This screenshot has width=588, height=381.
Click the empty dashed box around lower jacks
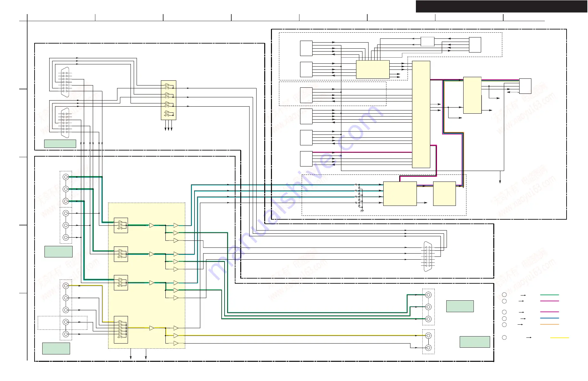[x=62, y=323]
